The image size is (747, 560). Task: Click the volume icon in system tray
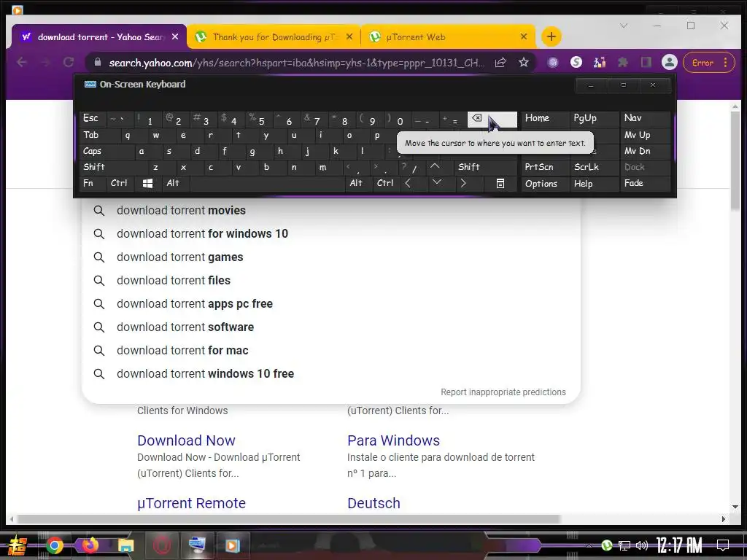[642, 545]
